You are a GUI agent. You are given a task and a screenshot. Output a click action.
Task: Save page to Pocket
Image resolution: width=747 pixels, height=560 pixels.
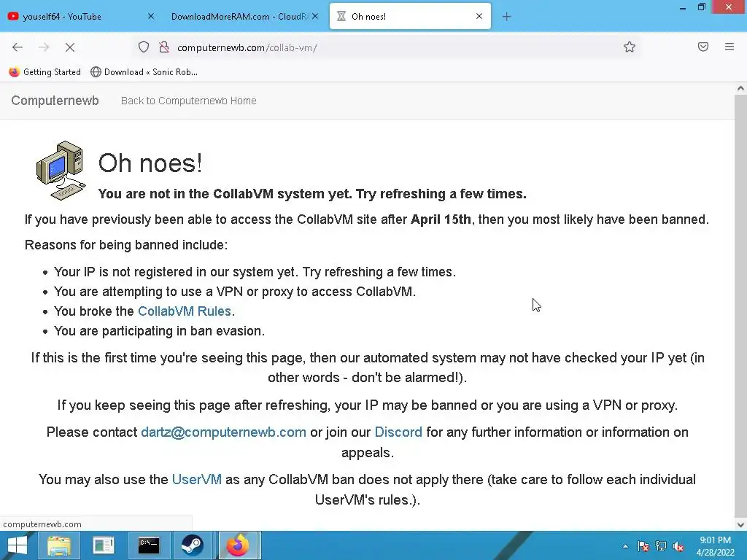[x=703, y=47]
